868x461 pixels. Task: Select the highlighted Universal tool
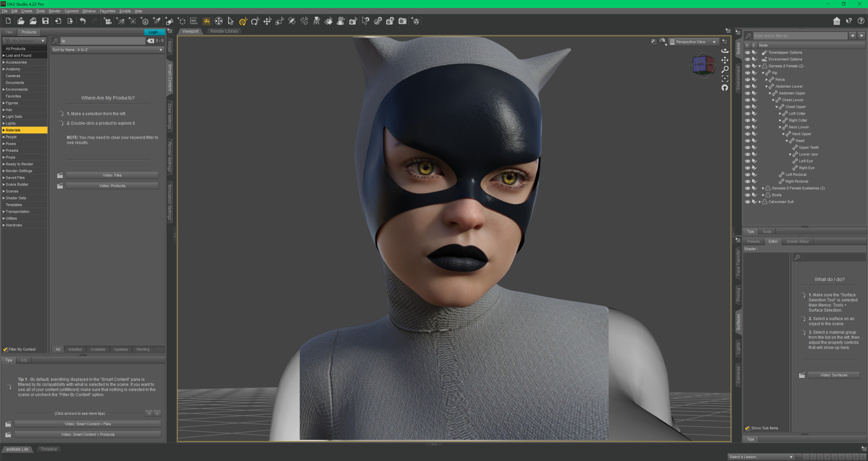point(243,21)
